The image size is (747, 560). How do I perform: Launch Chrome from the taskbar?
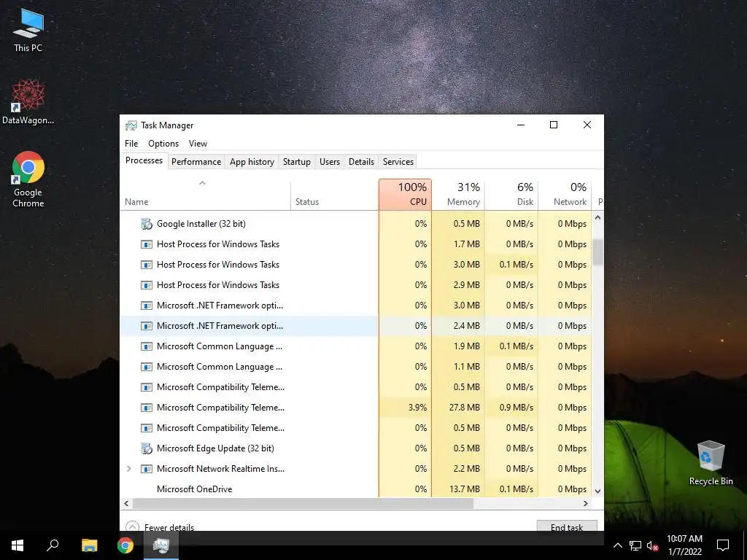[125, 545]
